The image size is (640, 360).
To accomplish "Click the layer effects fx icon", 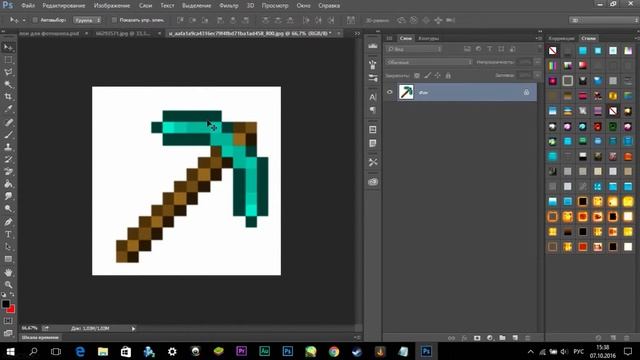I will (464, 338).
